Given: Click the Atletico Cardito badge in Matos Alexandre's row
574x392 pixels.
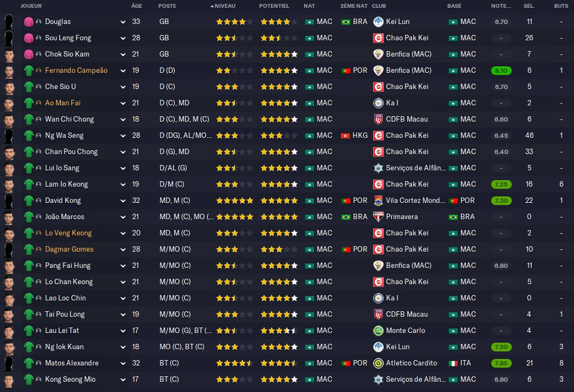Looking at the screenshot, I should pos(378,363).
